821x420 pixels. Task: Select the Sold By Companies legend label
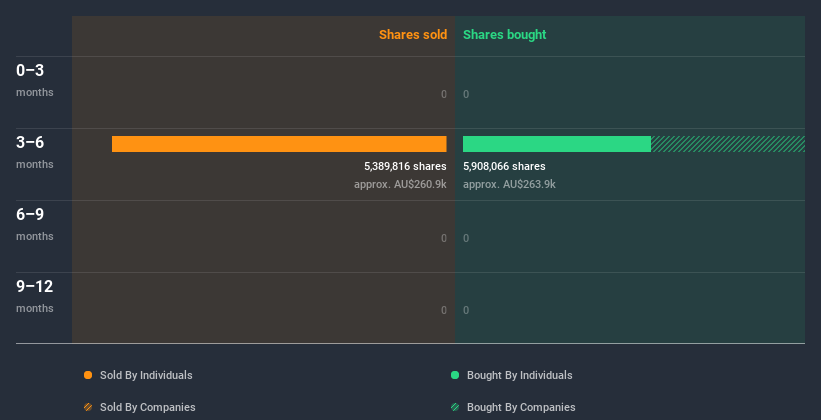148,407
